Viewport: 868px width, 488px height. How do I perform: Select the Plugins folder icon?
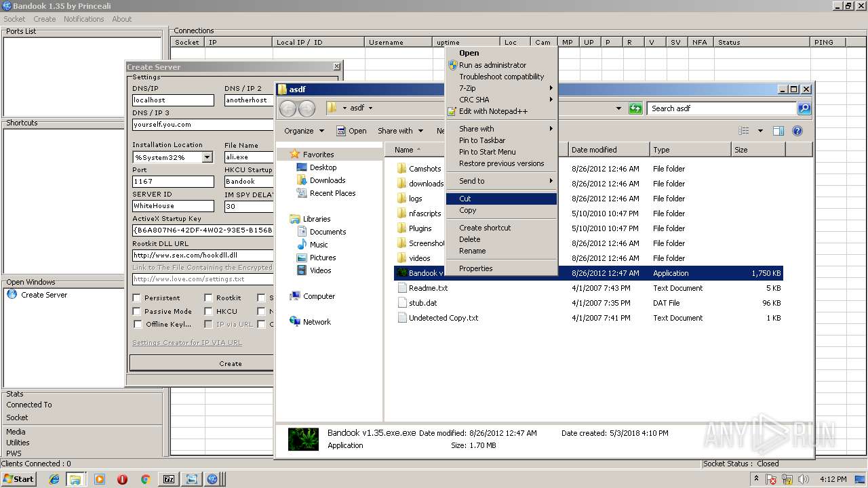[x=401, y=228]
